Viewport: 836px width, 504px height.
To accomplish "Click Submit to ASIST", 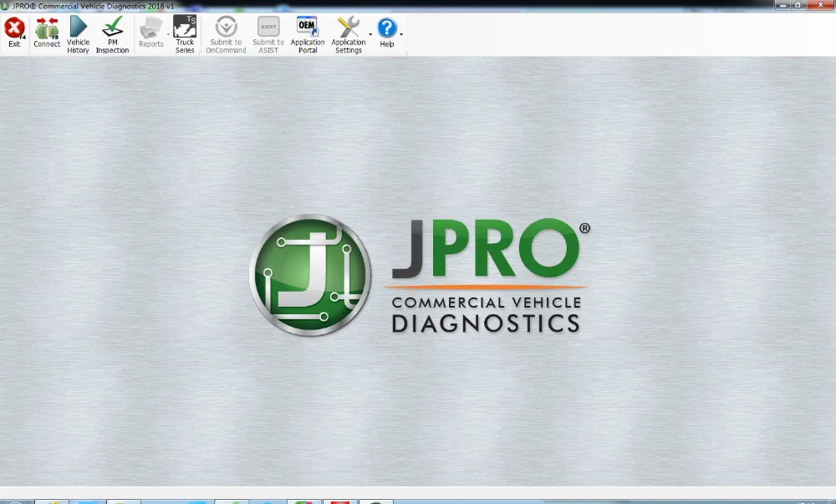I will (268, 34).
